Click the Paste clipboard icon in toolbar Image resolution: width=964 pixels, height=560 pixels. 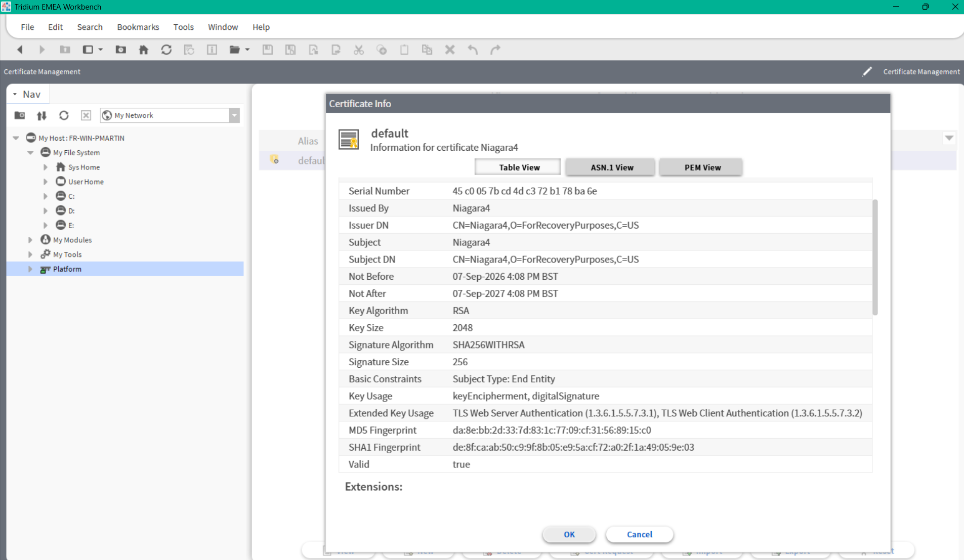coord(404,50)
